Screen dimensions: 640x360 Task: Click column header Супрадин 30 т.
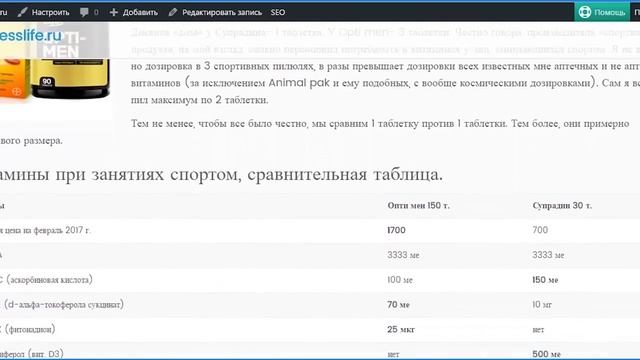tap(562, 205)
